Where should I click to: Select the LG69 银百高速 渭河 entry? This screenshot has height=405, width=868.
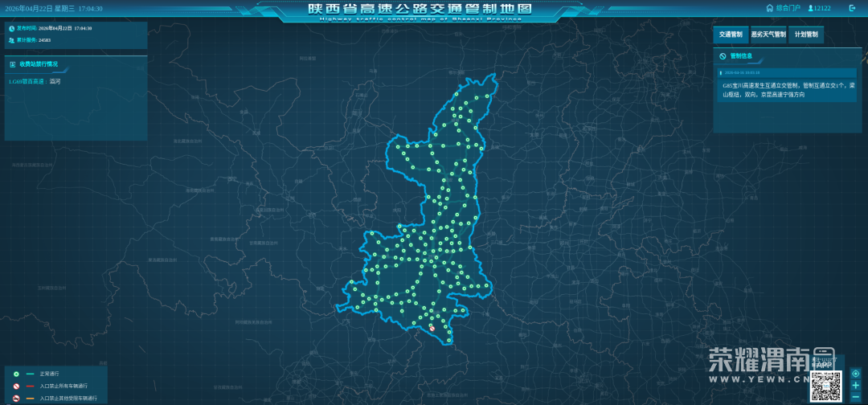(35, 81)
